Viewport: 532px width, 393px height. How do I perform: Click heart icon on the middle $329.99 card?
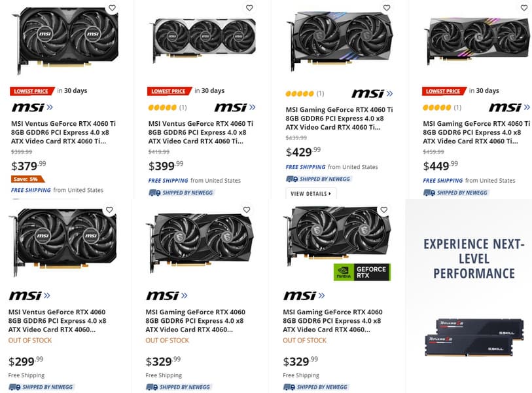pos(247,210)
